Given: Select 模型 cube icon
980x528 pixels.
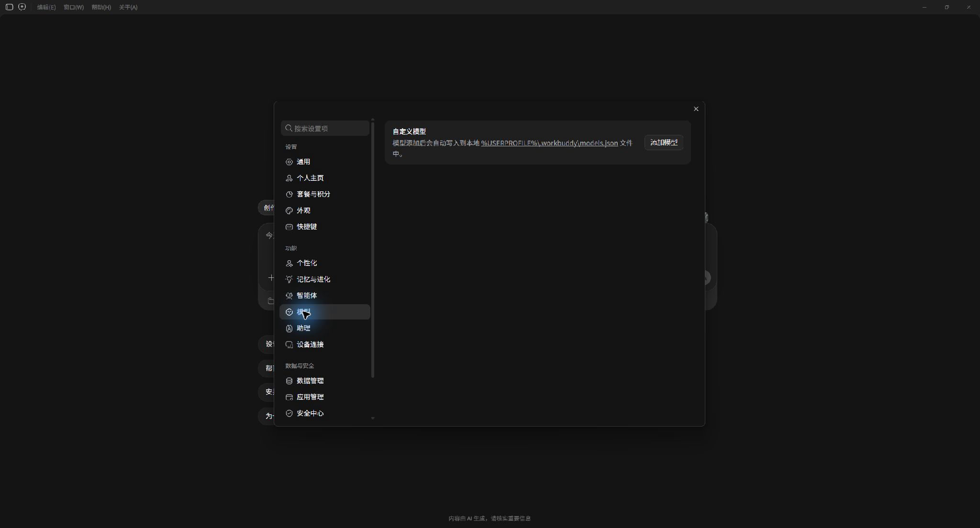Looking at the screenshot, I should [289, 312].
